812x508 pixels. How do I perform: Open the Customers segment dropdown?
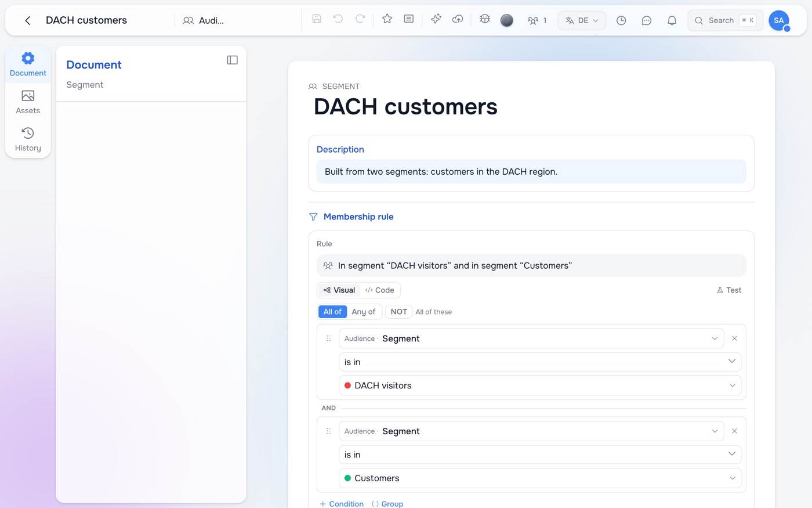tap(540, 478)
